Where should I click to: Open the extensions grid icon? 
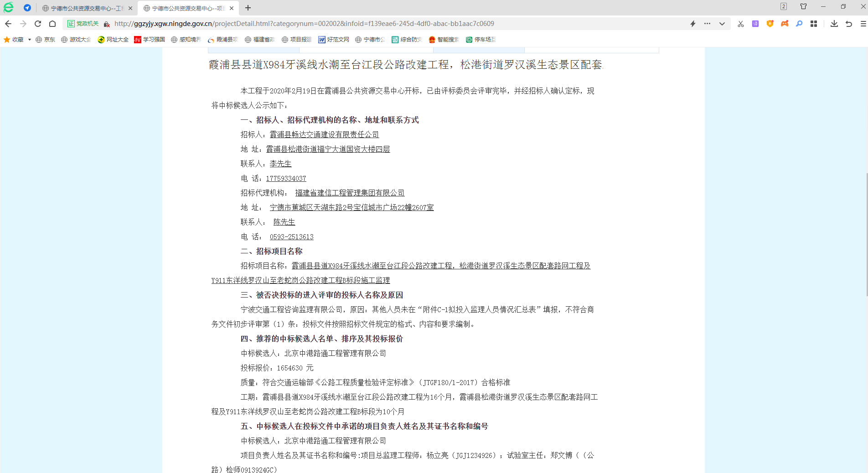pyautogui.click(x=814, y=24)
